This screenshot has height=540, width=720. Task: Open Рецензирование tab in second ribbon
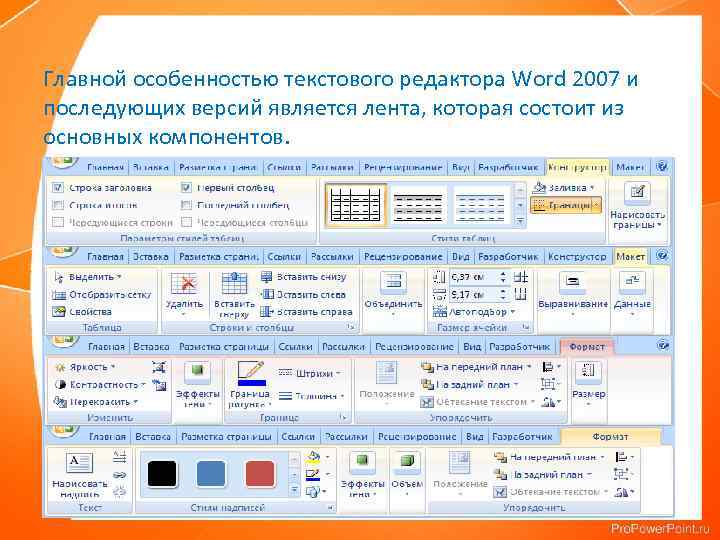pos(403,257)
